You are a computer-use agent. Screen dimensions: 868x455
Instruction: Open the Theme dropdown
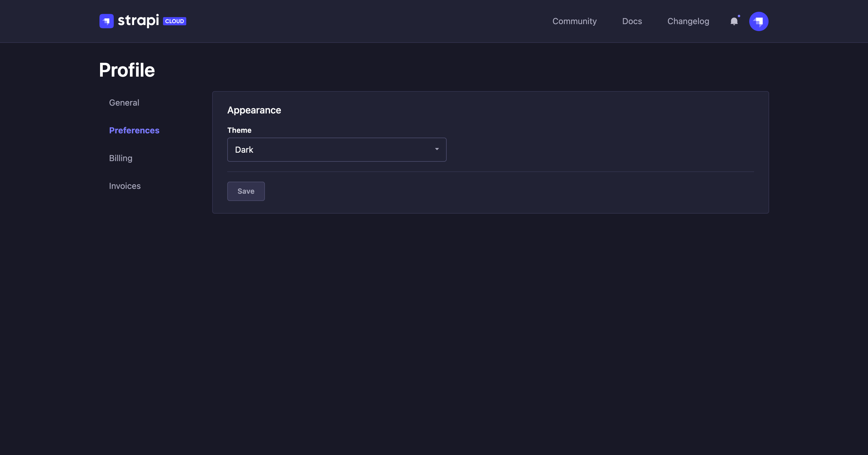point(337,149)
